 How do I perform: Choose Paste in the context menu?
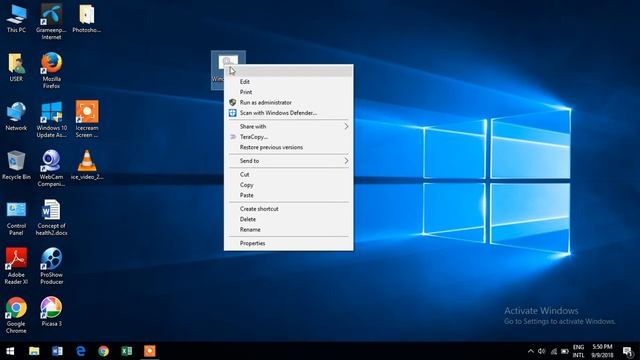tap(289, 195)
